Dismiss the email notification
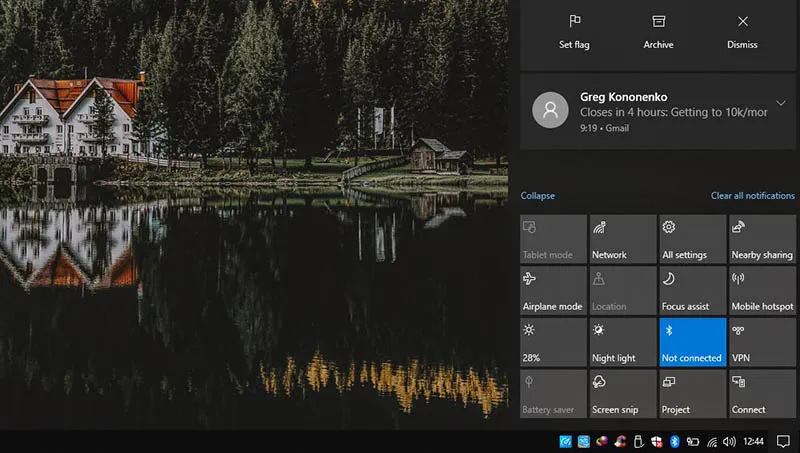800x453 pixels. click(x=742, y=32)
